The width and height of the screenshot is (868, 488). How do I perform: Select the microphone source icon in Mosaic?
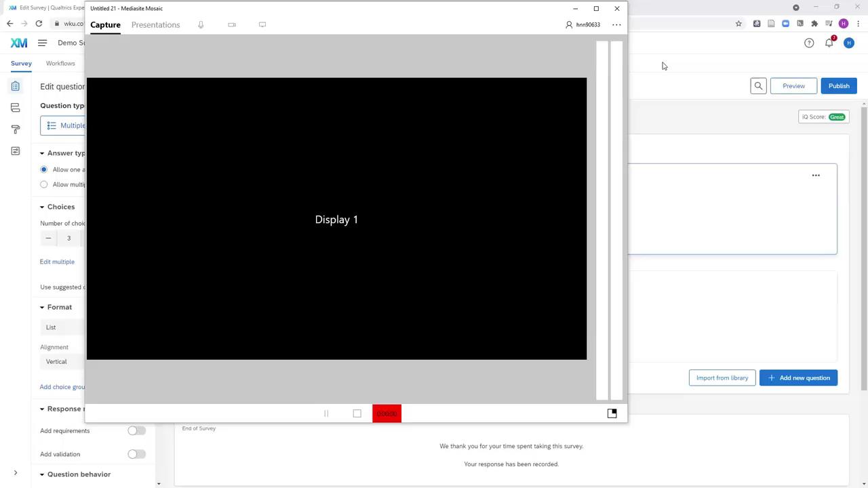pyautogui.click(x=201, y=24)
